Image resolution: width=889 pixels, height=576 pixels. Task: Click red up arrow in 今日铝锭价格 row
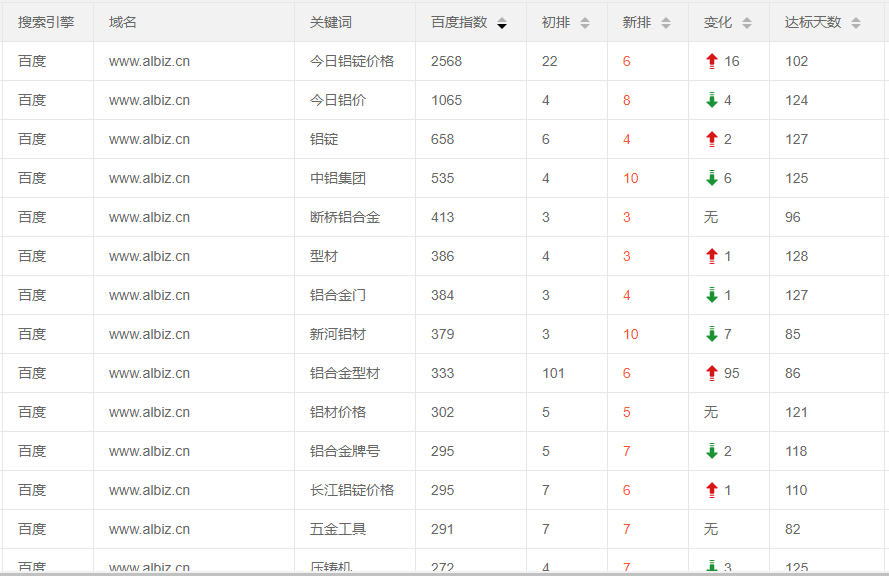pyautogui.click(x=712, y=61)
